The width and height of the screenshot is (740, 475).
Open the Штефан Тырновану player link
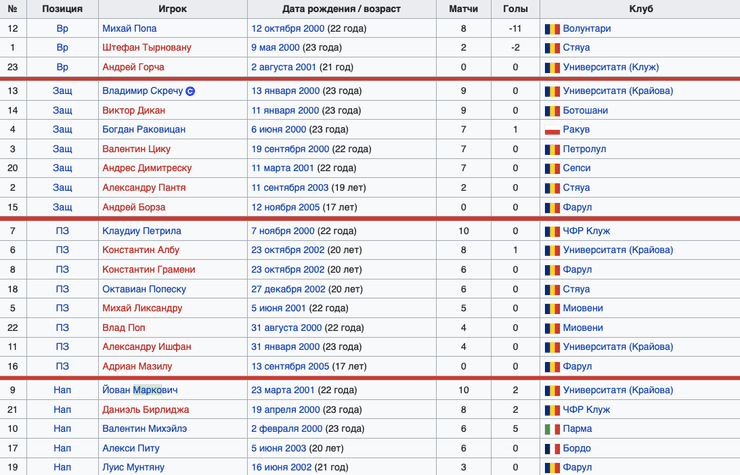146,48
